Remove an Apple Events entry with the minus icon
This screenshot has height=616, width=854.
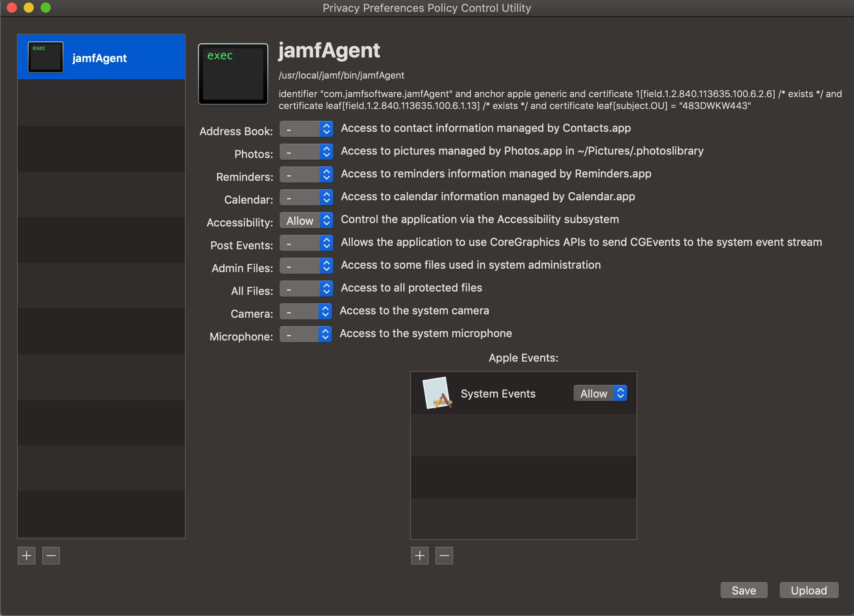click(444, 556)
